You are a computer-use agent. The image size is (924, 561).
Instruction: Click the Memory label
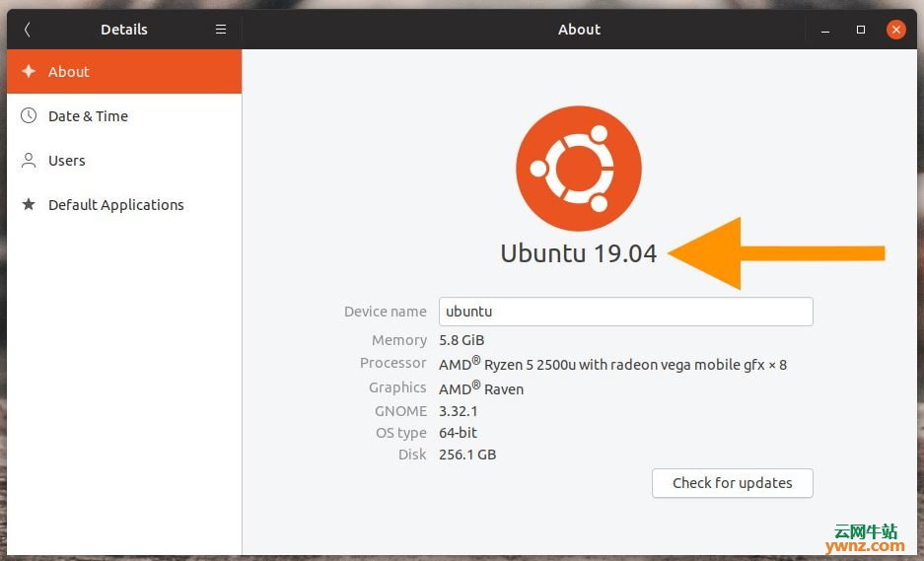click(x=399, y=340)
